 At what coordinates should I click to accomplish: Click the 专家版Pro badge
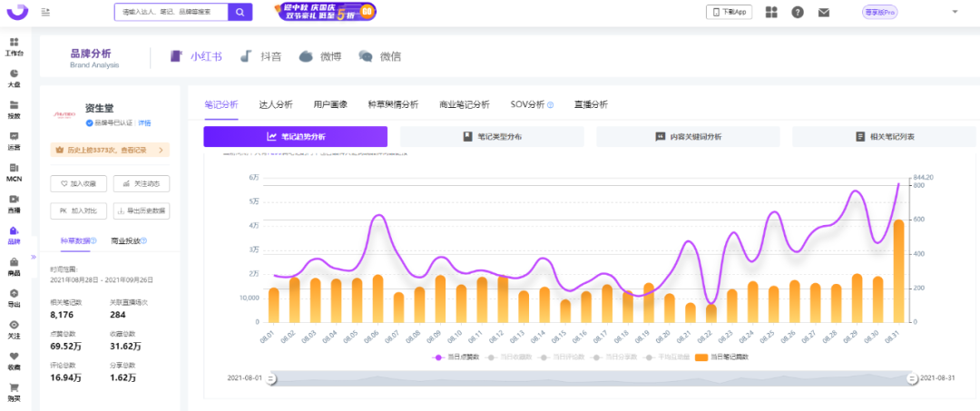[880, 12]
